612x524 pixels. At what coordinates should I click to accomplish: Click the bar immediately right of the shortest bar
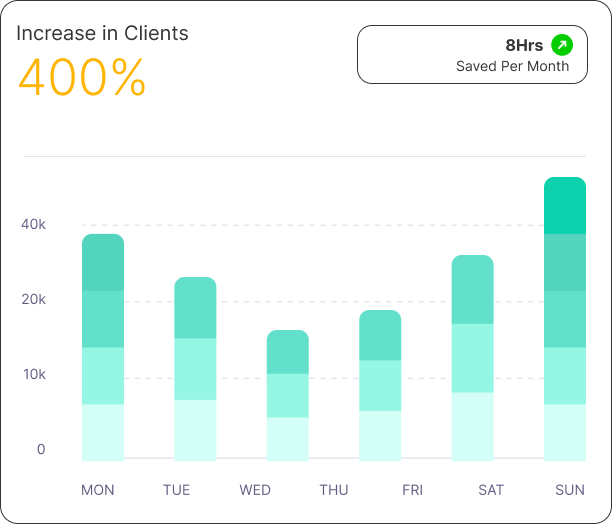(380, 385)
